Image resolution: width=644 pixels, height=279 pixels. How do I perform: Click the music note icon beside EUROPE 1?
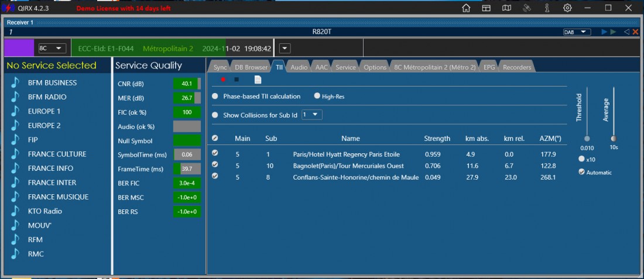click(x=15, y=111)
